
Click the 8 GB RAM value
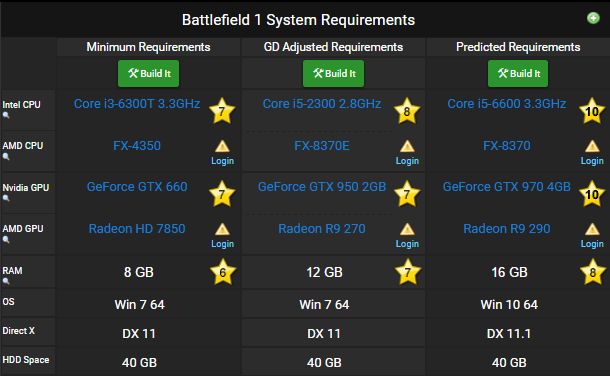(x=139, y=272)
